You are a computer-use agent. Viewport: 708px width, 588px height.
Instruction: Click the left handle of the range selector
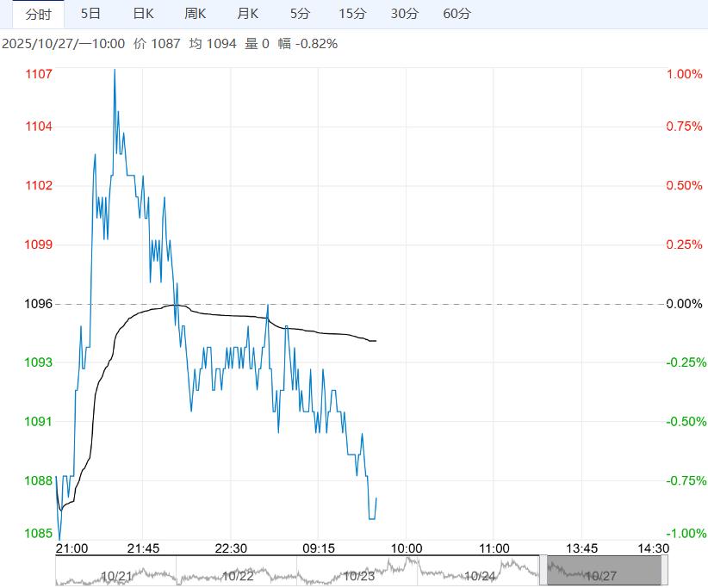point(543,571)
